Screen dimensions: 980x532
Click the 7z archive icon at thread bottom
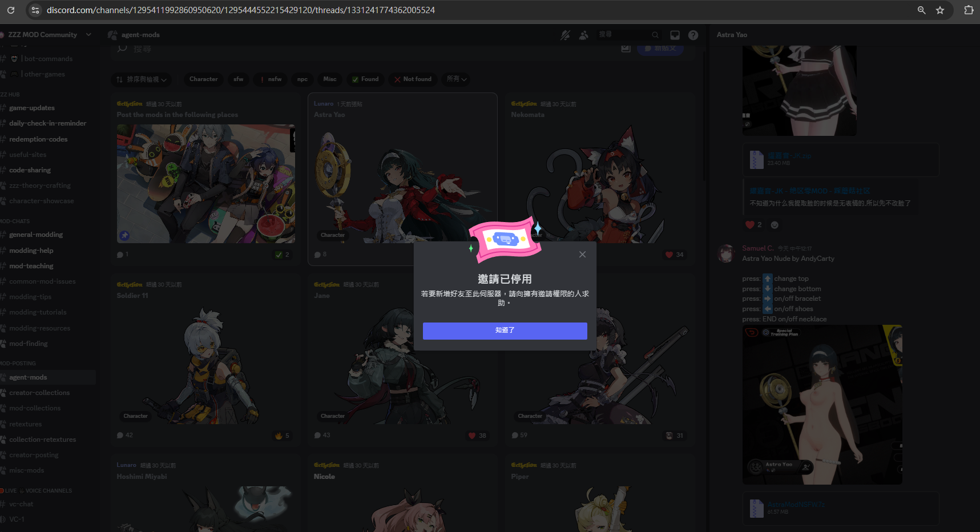point(756,508)
